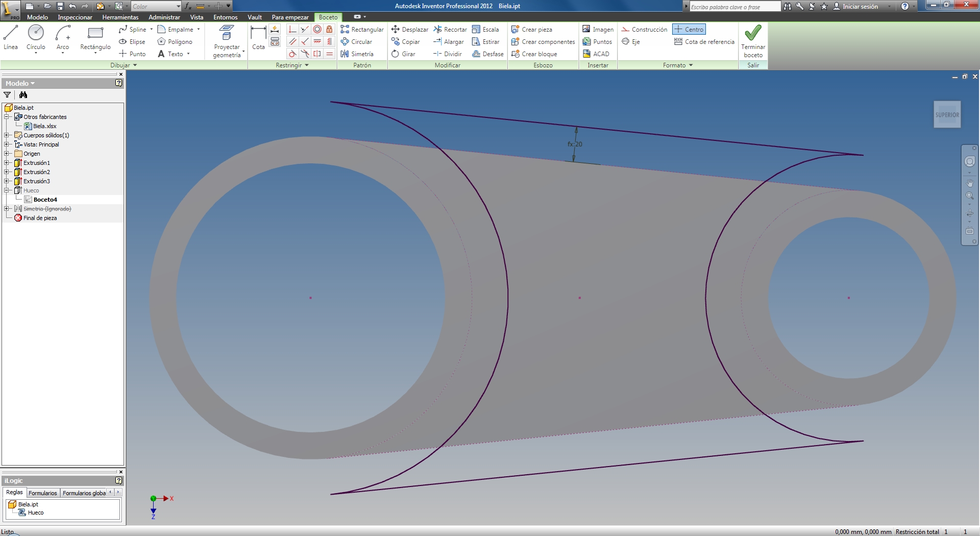
Task: Apply the Symmetric constraint icon
Action: (x=317, y=54)
